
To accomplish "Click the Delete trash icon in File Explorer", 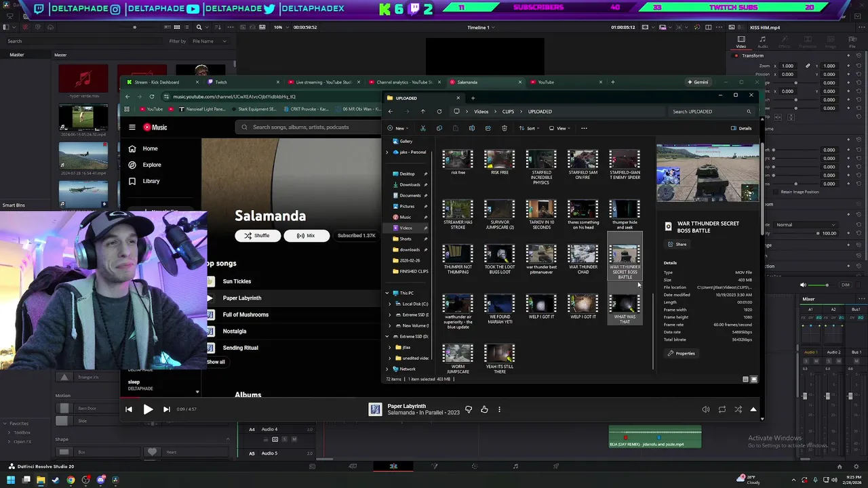I will tap(504, 128).
